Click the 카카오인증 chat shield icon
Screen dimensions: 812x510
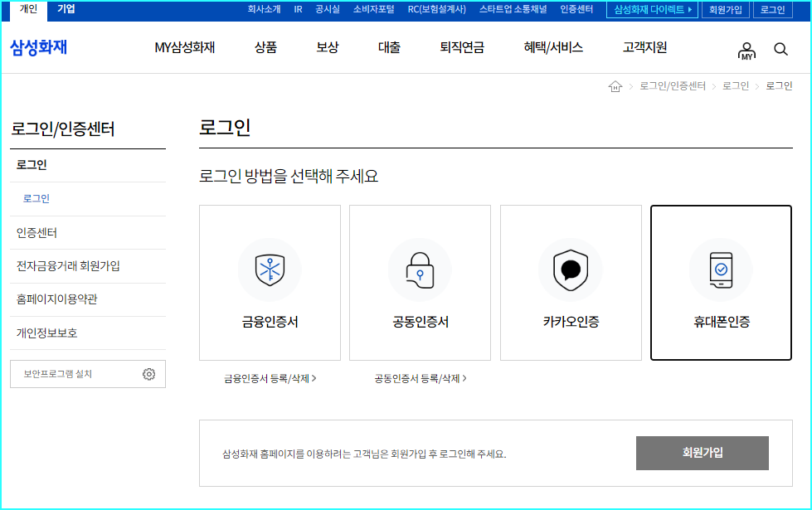coord(571,270)
